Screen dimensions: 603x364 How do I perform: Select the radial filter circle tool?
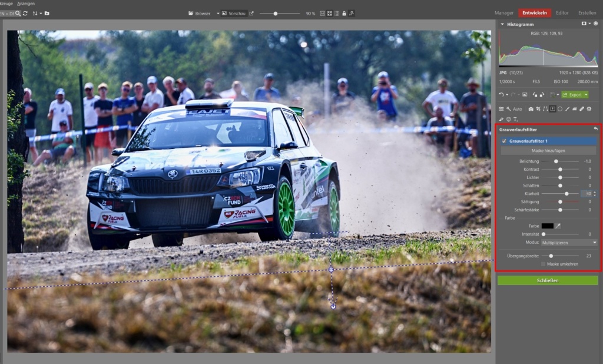(x=560, y=109)
